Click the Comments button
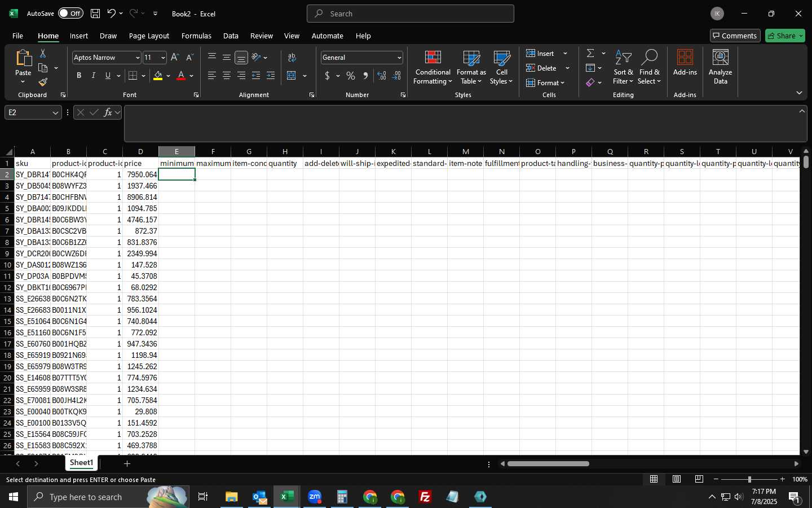 coord(735,36)
